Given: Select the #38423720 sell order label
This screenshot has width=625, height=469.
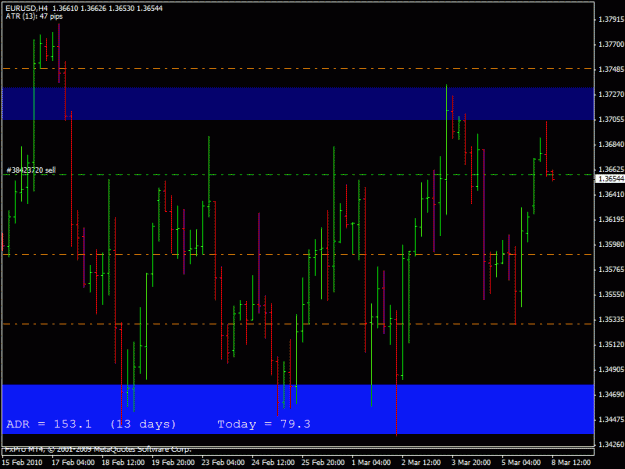Looking at the screenshot, I should (x=31, y=170).
